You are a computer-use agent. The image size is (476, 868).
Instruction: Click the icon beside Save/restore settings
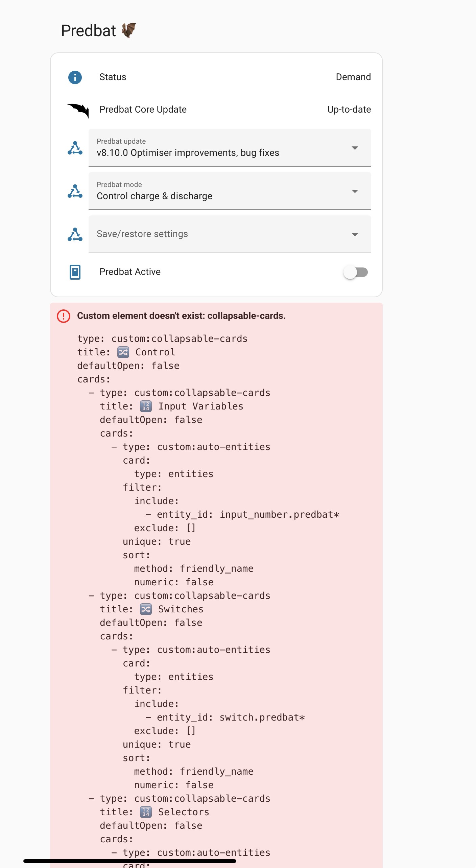pos(75,234)
